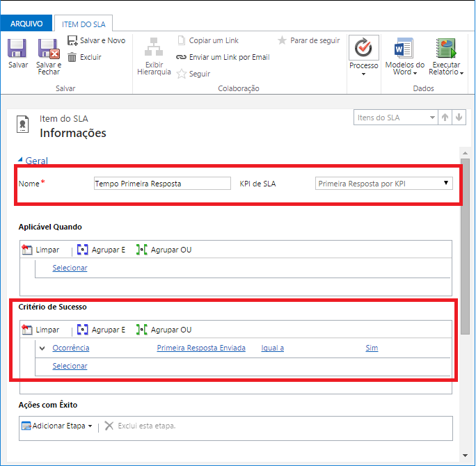Click the Primeira Resposta Enviada link

[x=201, y=348]
